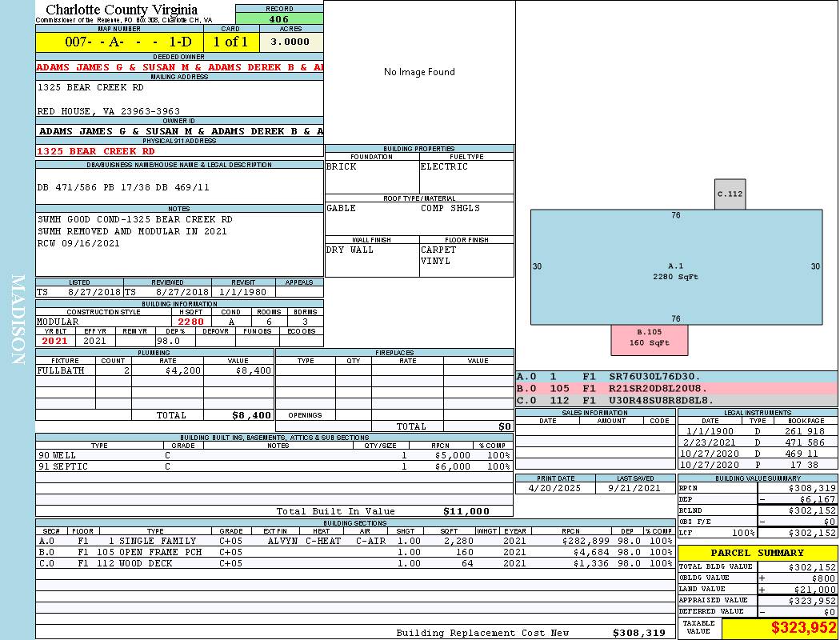Click floor finish CARPET
Image resolution: width=840 pixels, height=640 pixels.
pyautogui.click(x=438, y=250)
